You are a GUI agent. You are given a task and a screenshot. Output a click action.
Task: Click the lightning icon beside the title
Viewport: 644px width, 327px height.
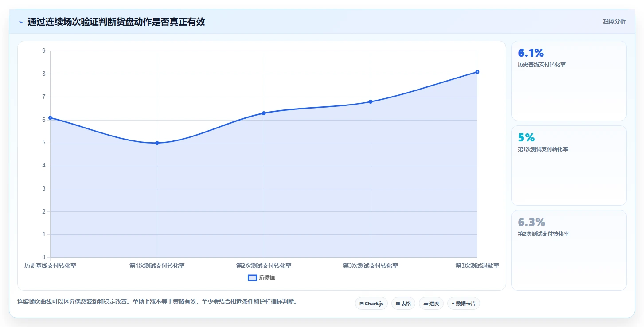pyautogui.click(x=21, y=22)
